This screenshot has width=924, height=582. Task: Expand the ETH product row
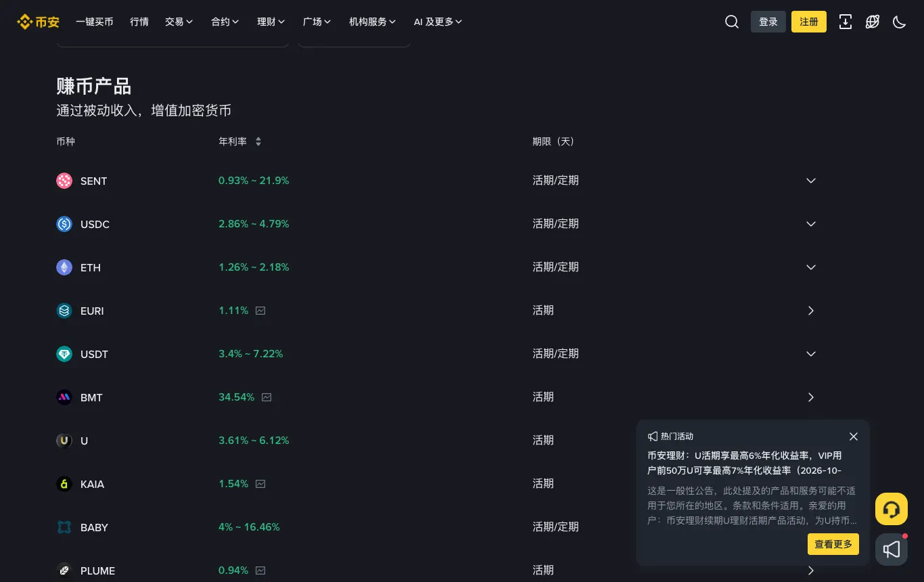tap(811, 267)
